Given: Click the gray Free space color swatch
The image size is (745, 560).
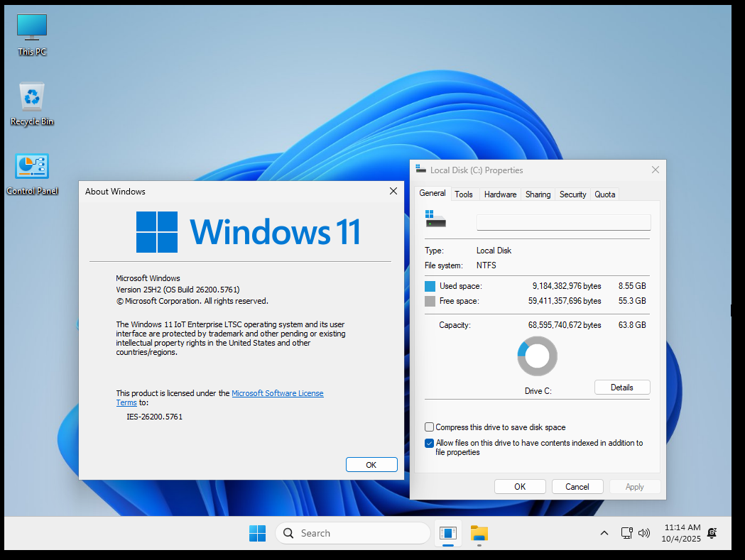Looking at the screenshot, I should coord(430,301).
